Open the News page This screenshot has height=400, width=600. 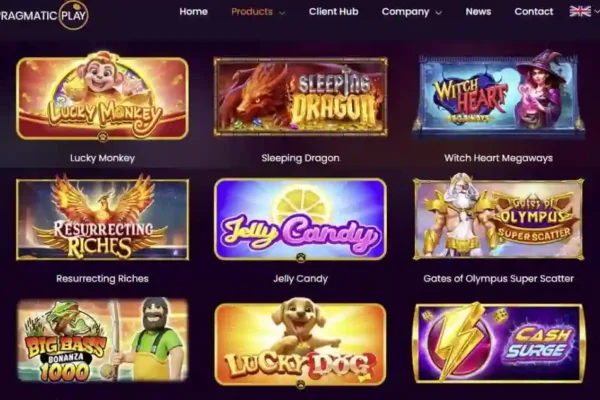point(478,12)
